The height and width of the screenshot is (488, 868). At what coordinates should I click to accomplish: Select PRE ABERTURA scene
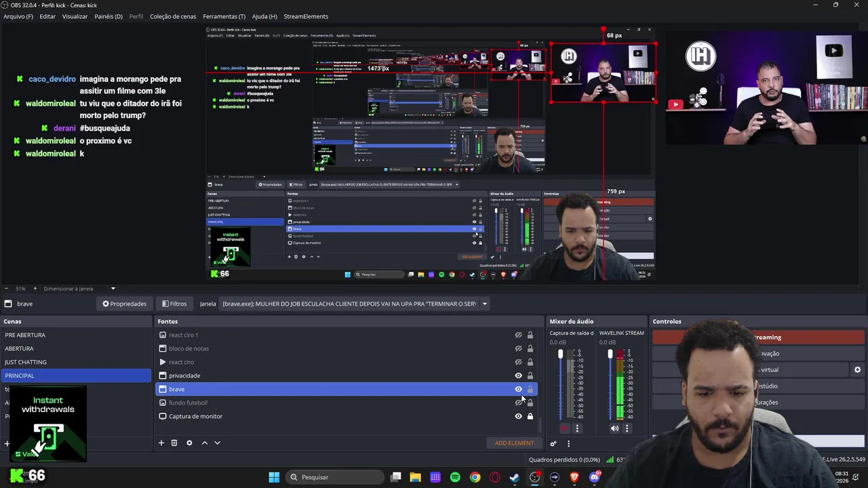pyautogui.click(x=76, y=335)
